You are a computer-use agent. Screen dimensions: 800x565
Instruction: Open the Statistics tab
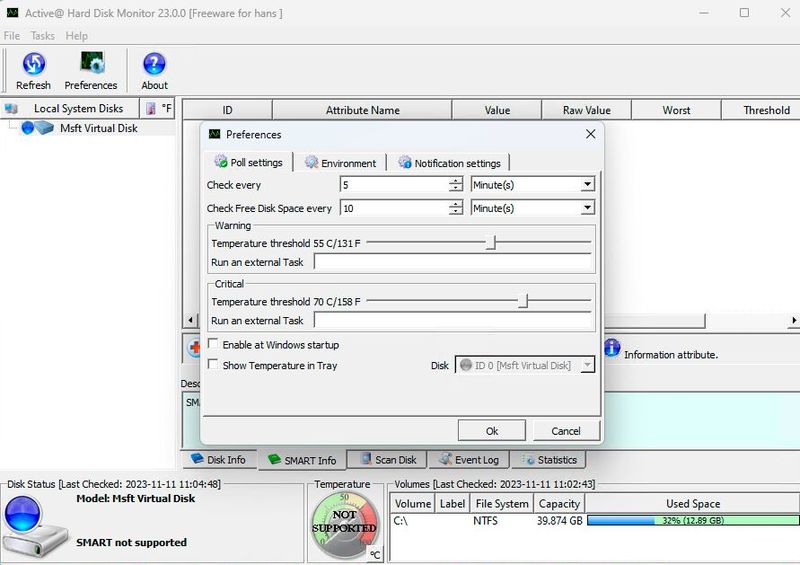click(548, 459)
